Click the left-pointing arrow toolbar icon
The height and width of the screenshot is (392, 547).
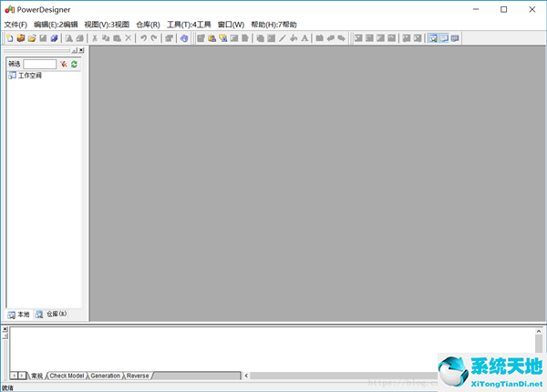coord(330,38)
